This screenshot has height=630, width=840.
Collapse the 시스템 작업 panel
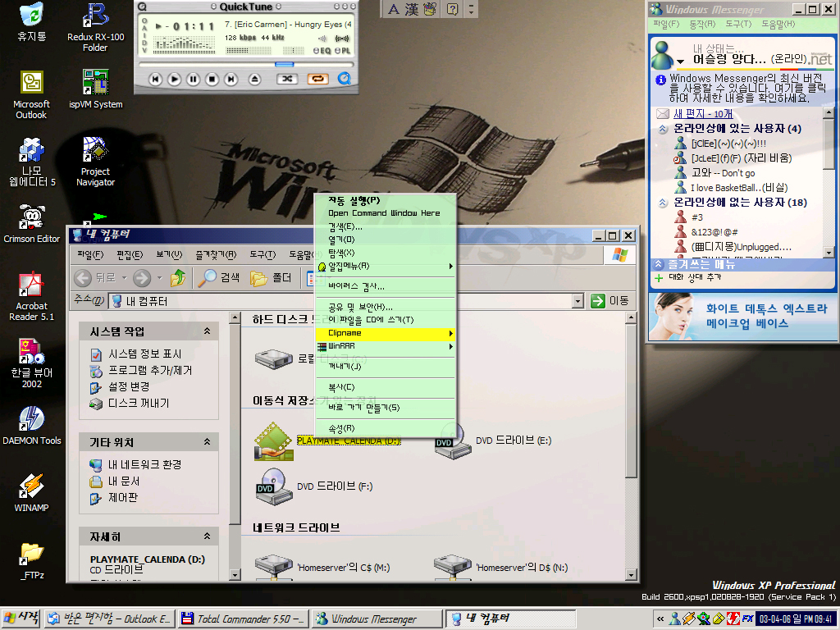point(207,331)
